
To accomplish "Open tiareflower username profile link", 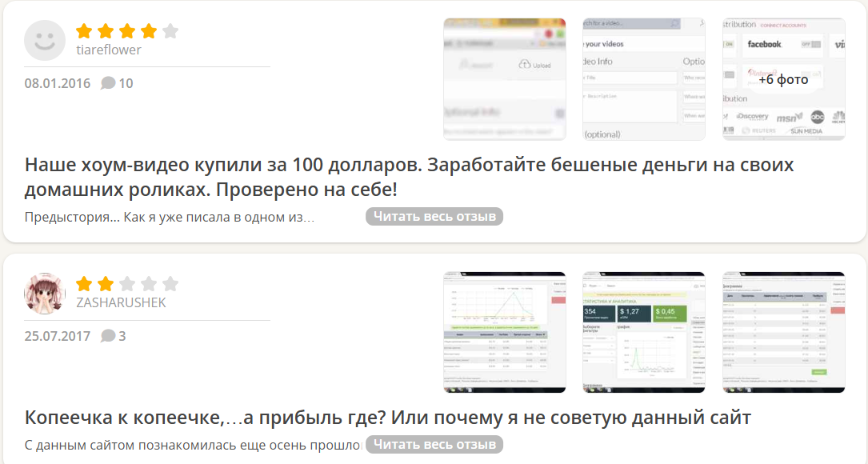I will [x=108, y=50].
